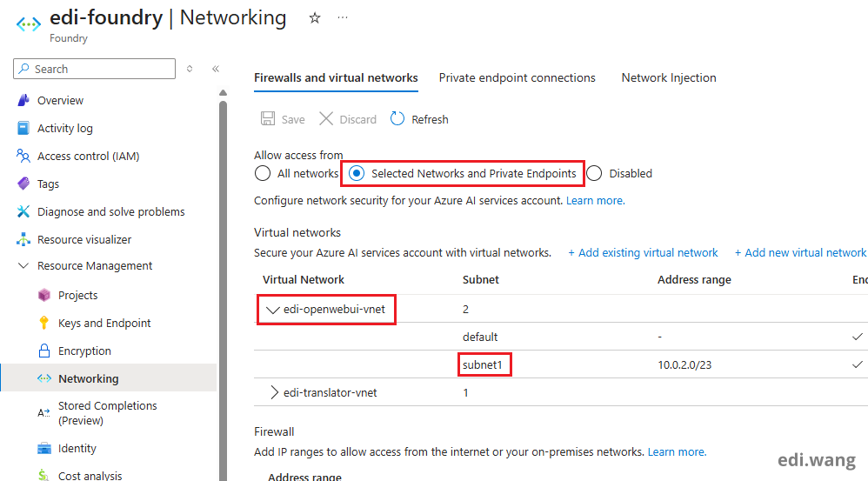Click the Overview icon in sidebar
The image size is (868, 481).
(23, 100)
